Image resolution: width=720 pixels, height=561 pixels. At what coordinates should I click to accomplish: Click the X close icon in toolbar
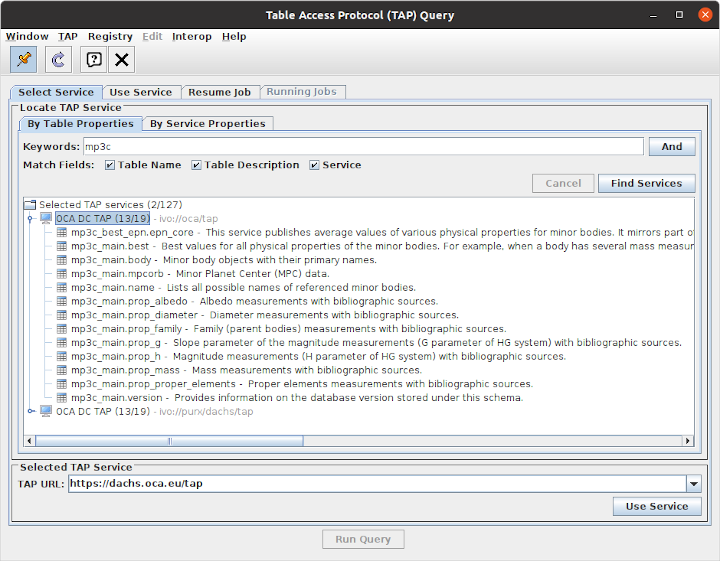122,60
